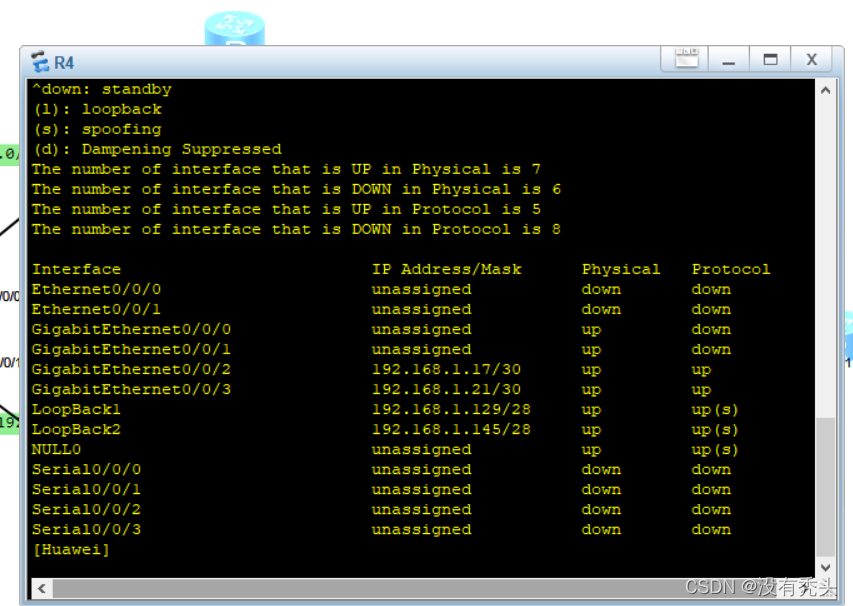Click Ethernet0/0/0 'unassigned' address cell
This screenshot has height=606, width=853.
[422, 290]
